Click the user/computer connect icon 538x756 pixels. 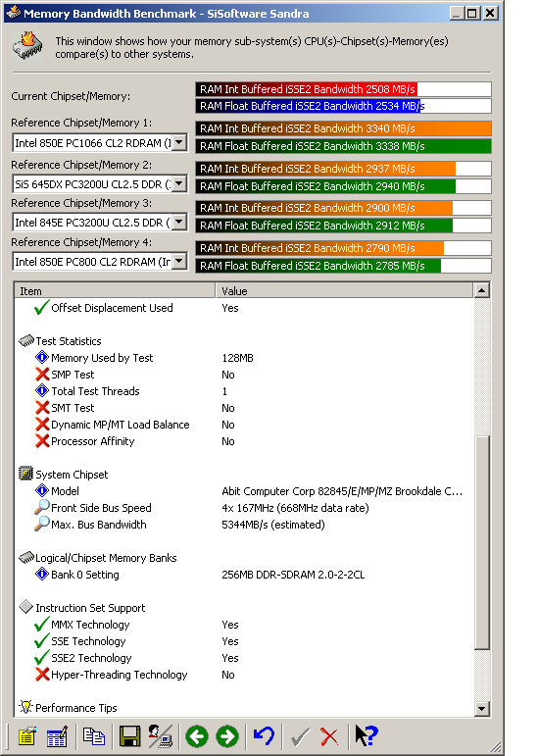160,736
